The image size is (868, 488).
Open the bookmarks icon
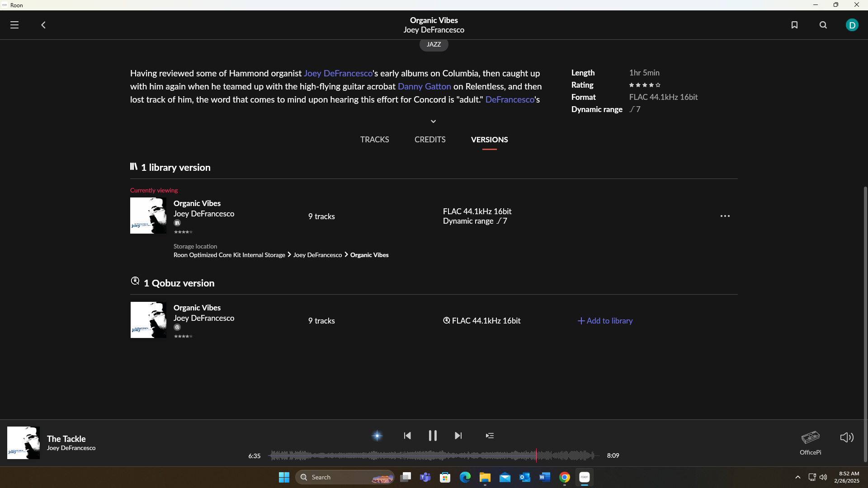click(794, 25)
